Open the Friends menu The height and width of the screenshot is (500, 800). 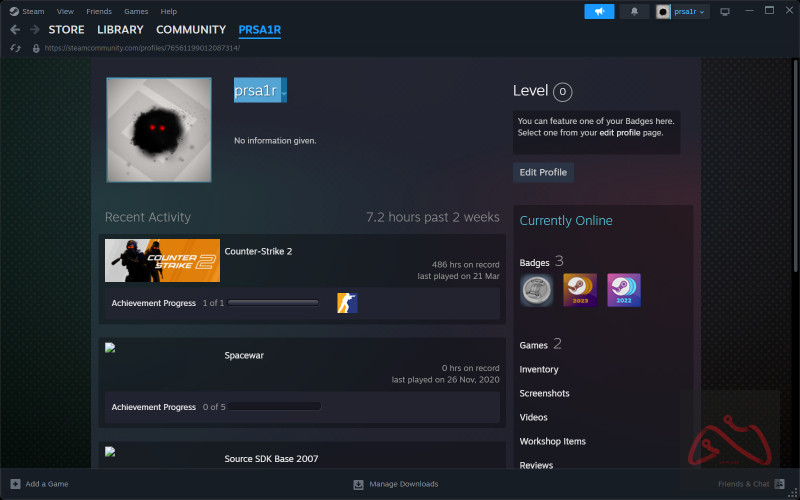click(x=100, y=11)
